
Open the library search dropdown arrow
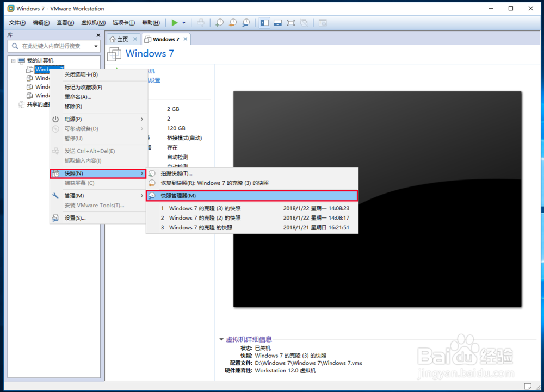click(x=96, y=46)
